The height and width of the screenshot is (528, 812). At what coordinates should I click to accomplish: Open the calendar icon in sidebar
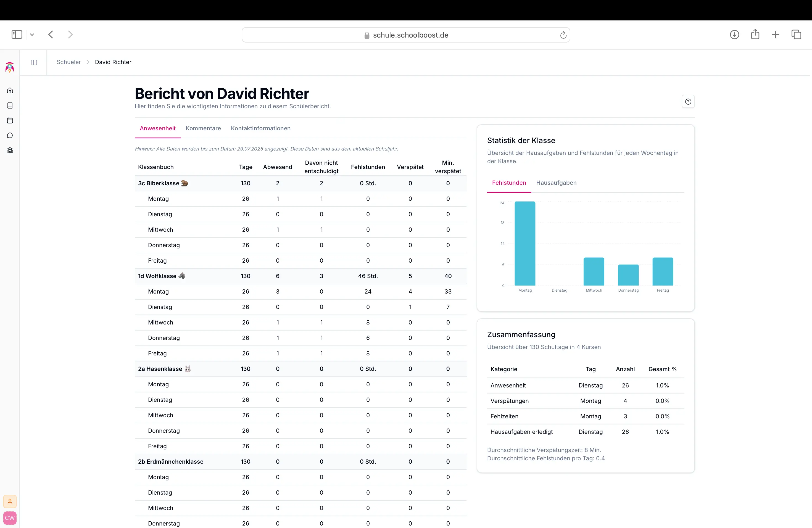click(10, 120)
